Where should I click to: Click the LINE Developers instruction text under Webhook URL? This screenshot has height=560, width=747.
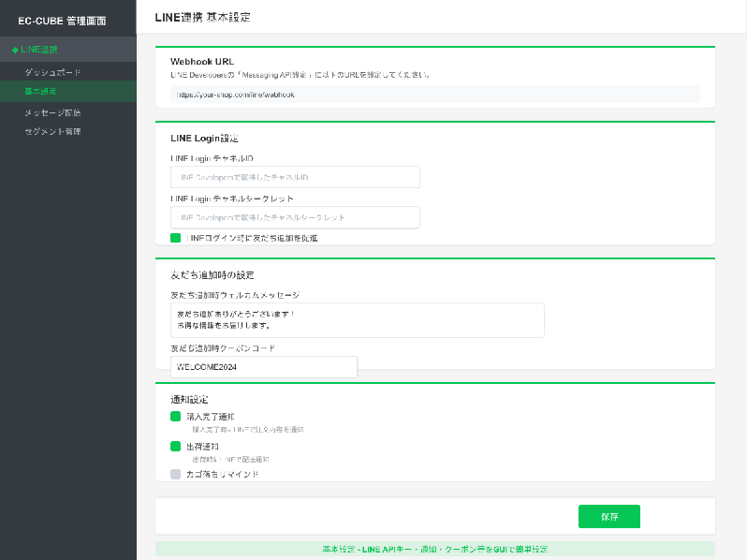coord(300,75)
